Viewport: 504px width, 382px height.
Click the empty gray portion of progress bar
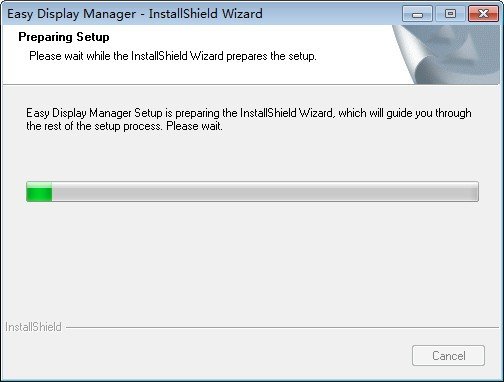(265, 192)
